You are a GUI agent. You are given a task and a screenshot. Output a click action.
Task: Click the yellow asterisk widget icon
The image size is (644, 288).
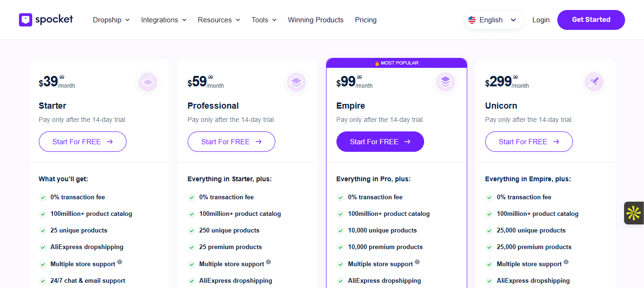[634, 213]
